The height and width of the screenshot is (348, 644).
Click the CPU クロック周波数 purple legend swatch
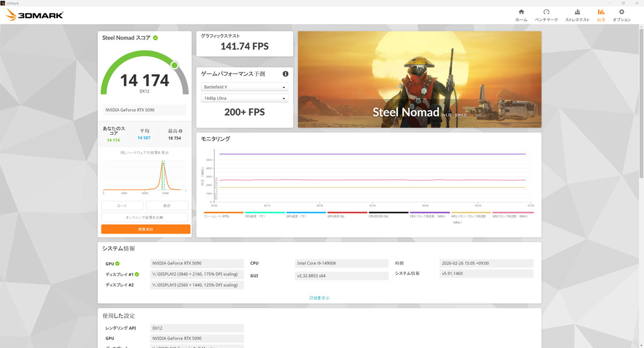430,213
